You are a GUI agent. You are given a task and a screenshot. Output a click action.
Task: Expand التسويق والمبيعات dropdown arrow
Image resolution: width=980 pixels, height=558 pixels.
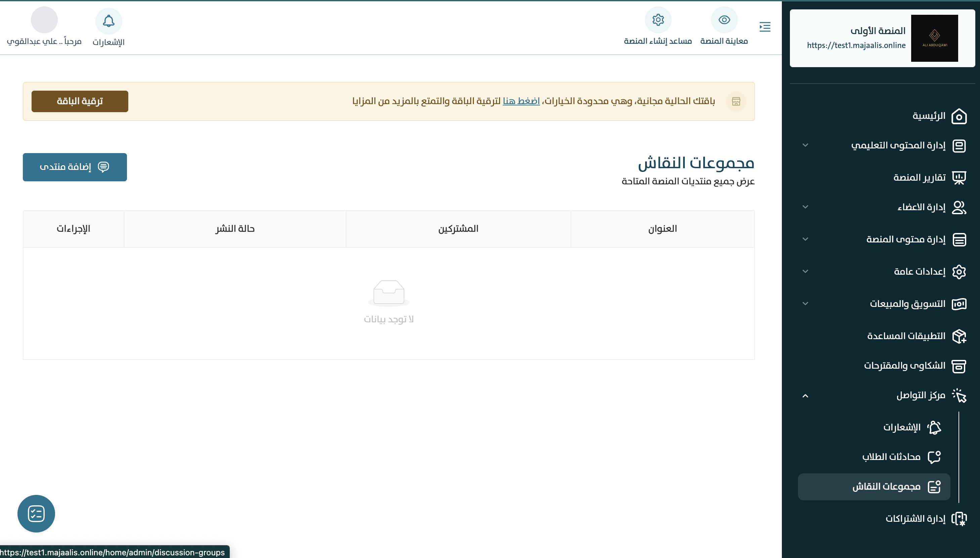[x=805, y=304]
